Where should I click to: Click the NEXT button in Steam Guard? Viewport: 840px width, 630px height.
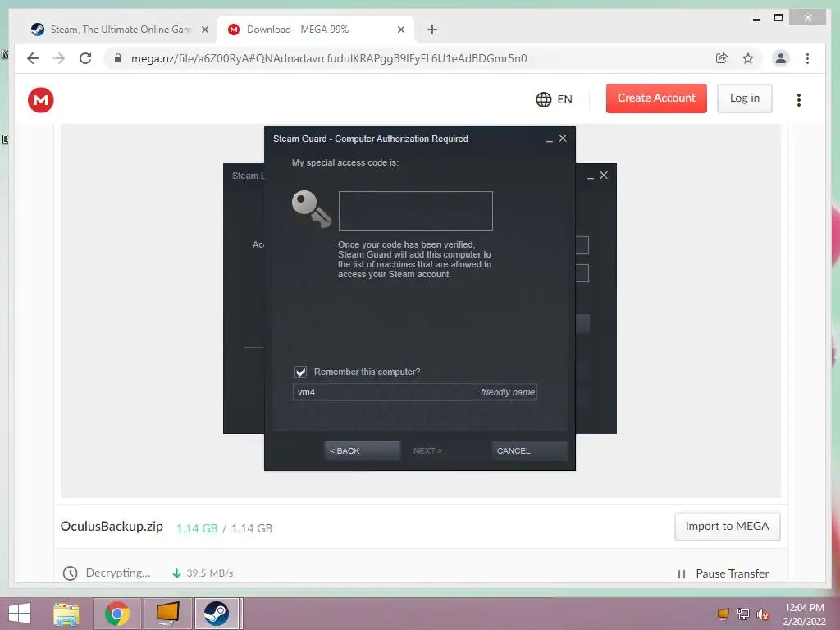click(427, 450)
